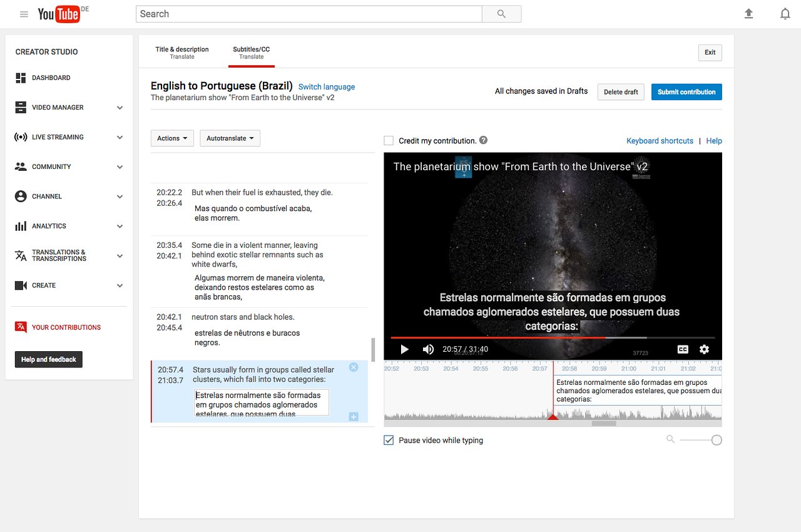801x532 pixels.
Task: Open the Actions dropdown
Action: [x=172, y=138]
